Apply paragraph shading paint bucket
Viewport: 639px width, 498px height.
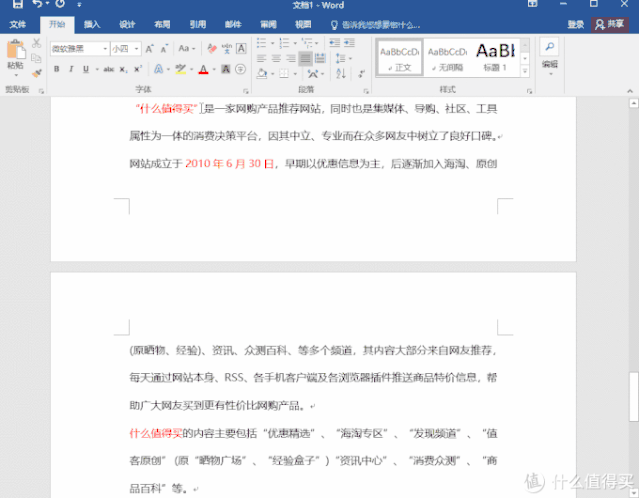pyautogui.click(x=262, y=74)
